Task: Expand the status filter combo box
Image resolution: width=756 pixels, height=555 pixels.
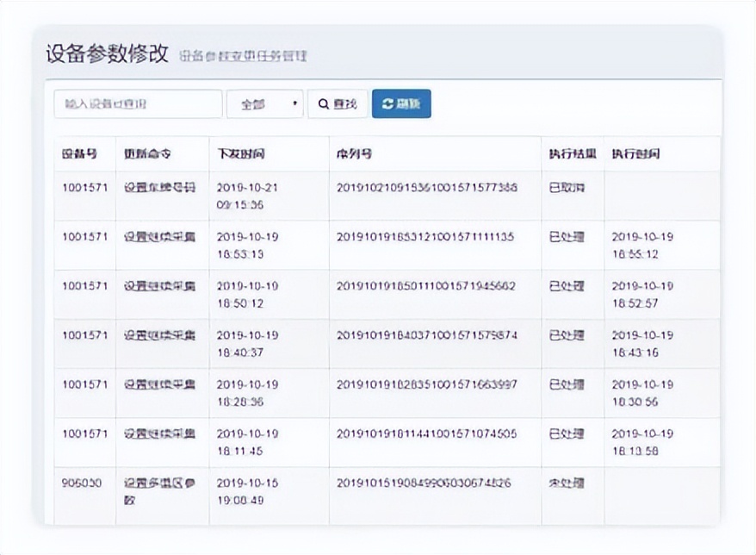Action: point(264,103)
